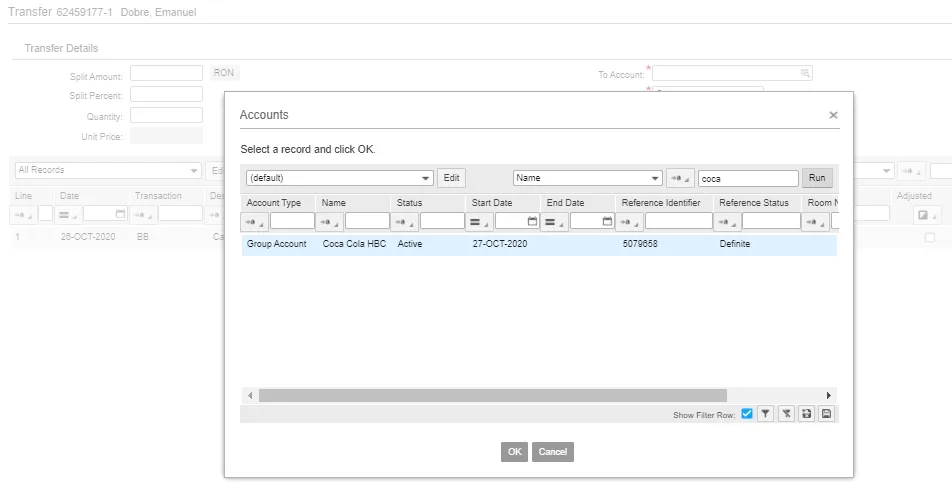Uncheck Show Filter Row checkbox
This screenshot has width=952, height=492.
(747, 414)
